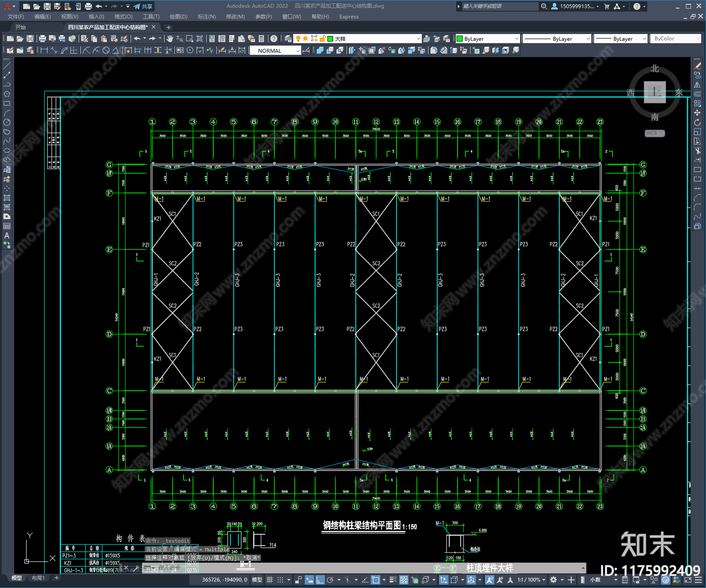Open the NORMAL dimension style dropdown

(x=275, y=51)
